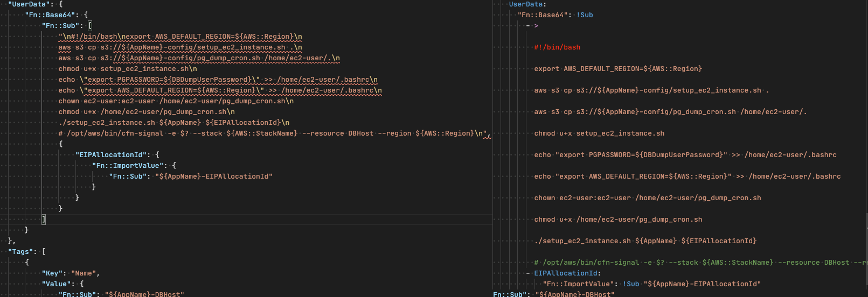
Task: Click "${AppName}-EIPAllocationId" string in left pane
Action: click(x=214, y=176)
